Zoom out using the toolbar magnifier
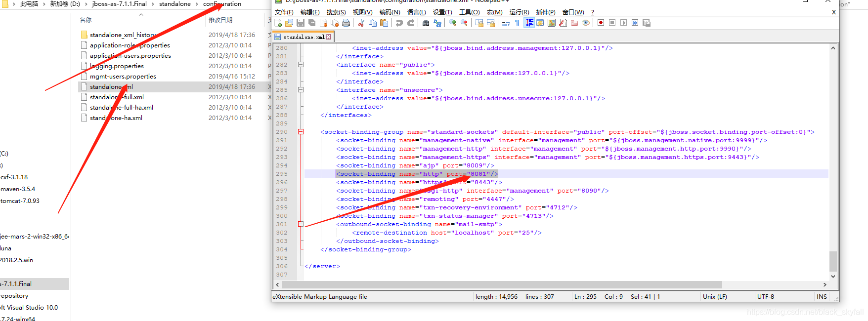Screen dimensions: 868x321 coord(464,23)
